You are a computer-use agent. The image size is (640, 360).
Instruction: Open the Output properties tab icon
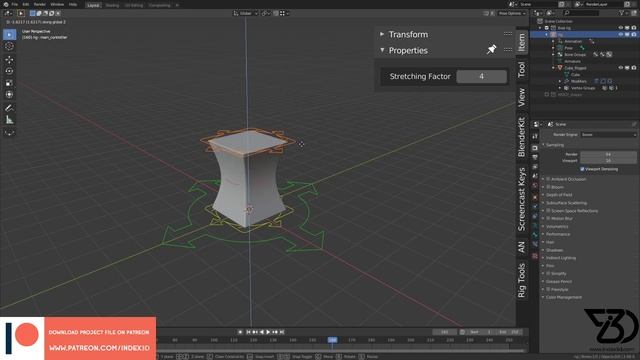click(x=535, y=157)
